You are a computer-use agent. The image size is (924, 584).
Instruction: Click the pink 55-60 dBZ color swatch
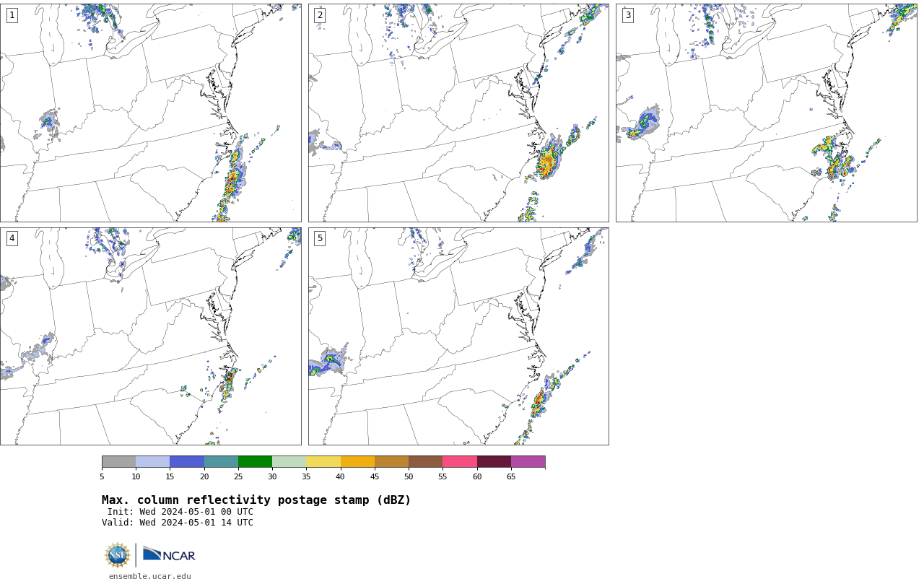coord(460,461)
